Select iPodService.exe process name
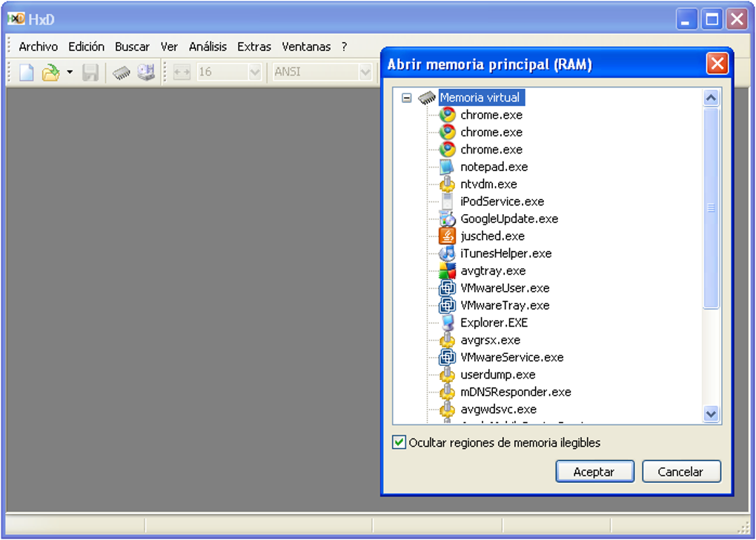This screenshot has height=540, width=756. 502,201
